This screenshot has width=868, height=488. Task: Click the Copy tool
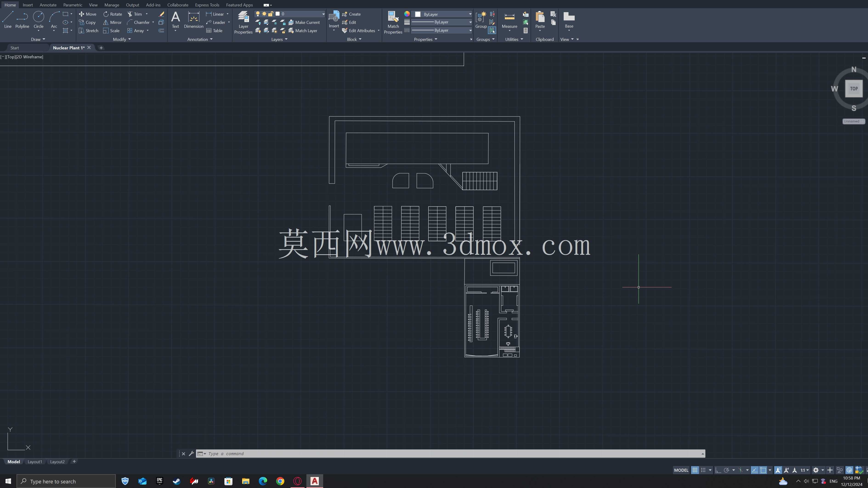[x=88, y=22]
